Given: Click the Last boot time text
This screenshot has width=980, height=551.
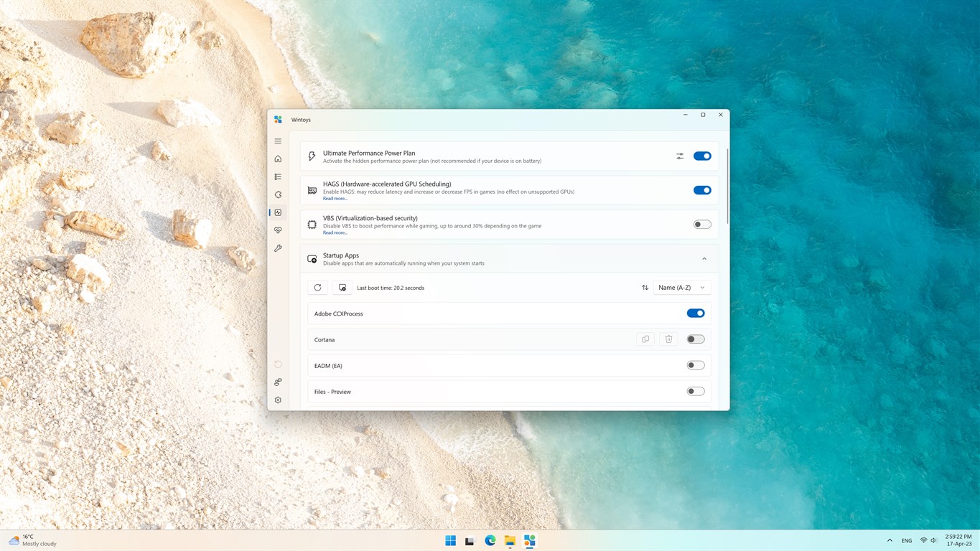Looking at the screenshot, I should click(x=391, y=288).
